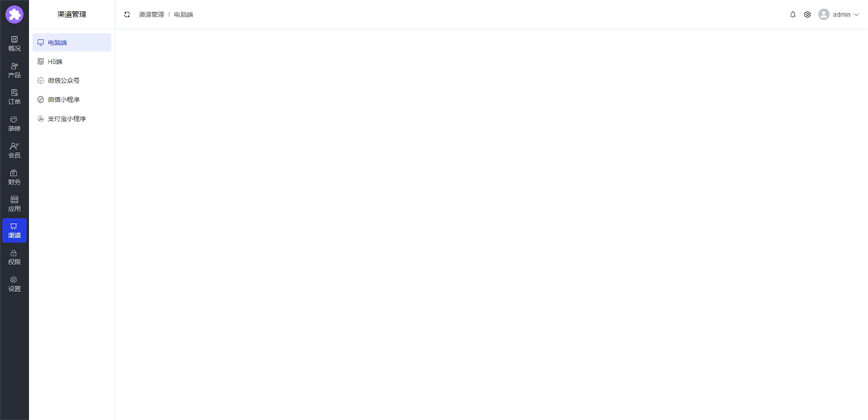Click the purple puzzle logo icon

coord(14,14)
